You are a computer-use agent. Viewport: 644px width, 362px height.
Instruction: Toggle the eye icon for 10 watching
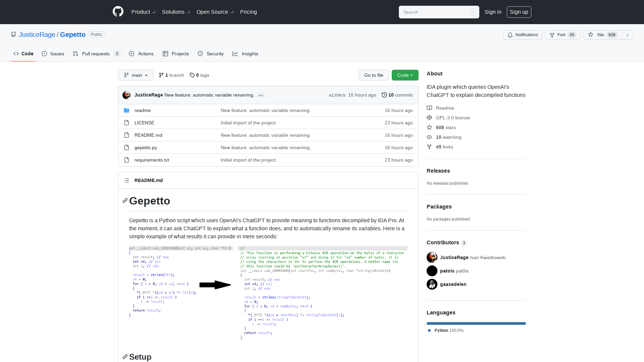point(429,137)
